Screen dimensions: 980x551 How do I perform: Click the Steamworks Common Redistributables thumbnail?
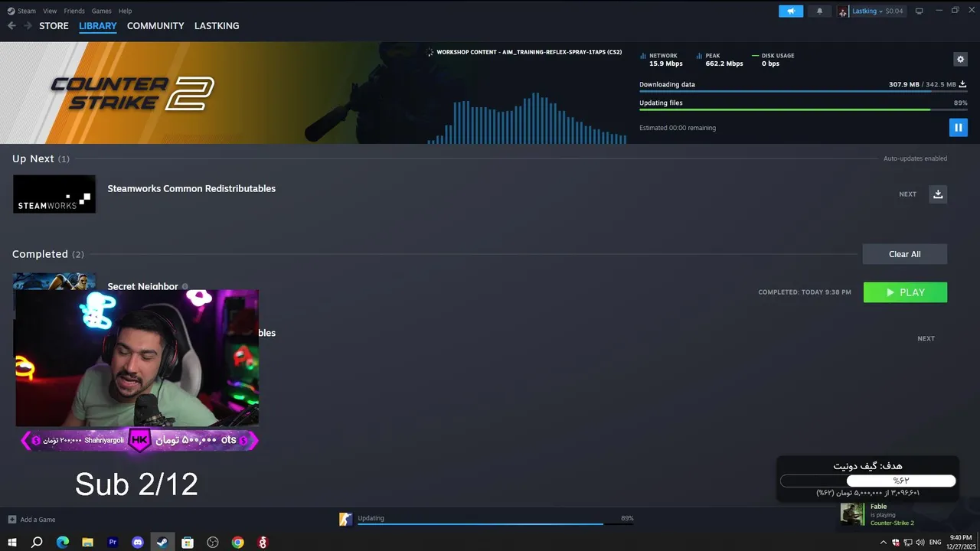[54, 194]
